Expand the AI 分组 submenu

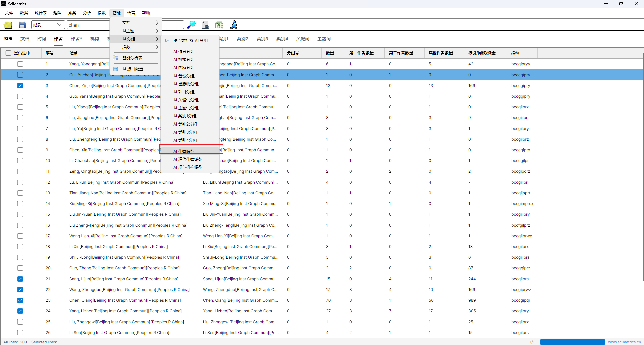(136, 39)
